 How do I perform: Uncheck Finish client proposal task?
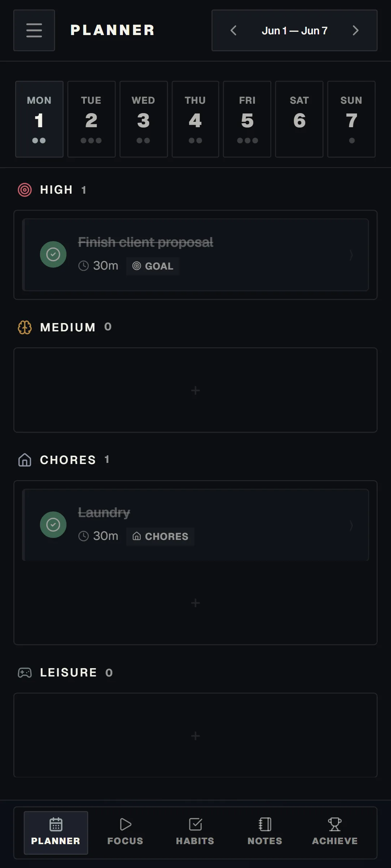pos(53,254)
